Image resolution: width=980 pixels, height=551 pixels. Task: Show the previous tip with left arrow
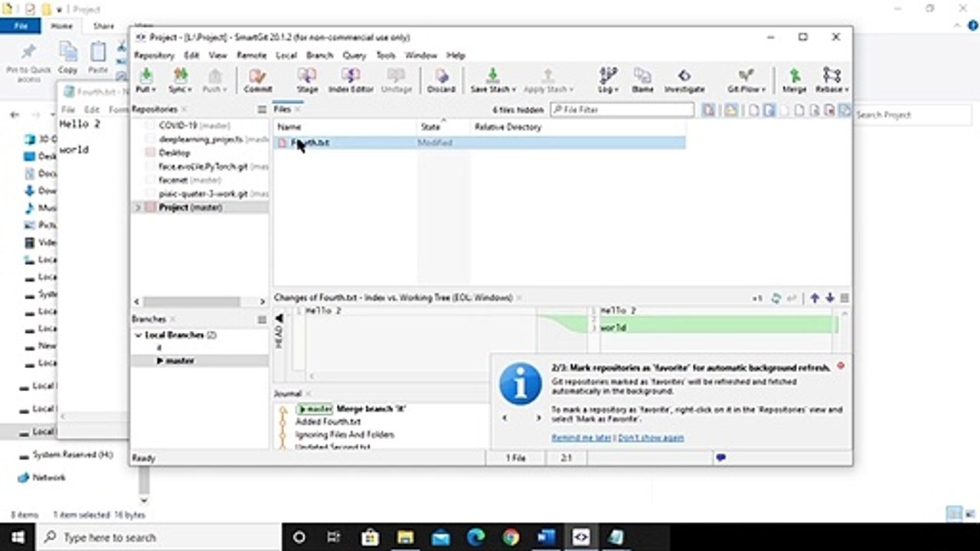[505, 418]
